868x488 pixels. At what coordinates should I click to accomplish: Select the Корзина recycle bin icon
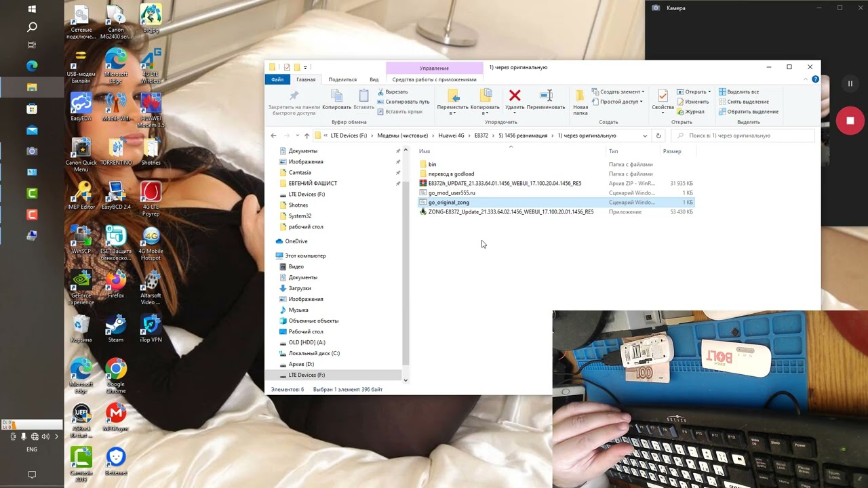tap(81, 329)
